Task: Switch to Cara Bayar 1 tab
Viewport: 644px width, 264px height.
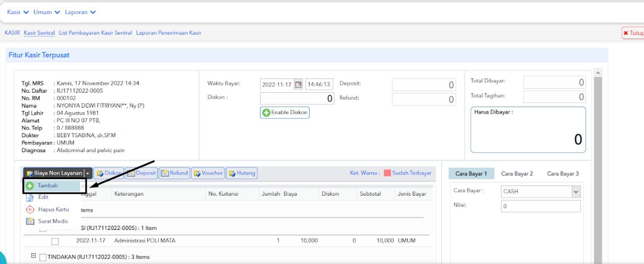Action: coord(471,174)
